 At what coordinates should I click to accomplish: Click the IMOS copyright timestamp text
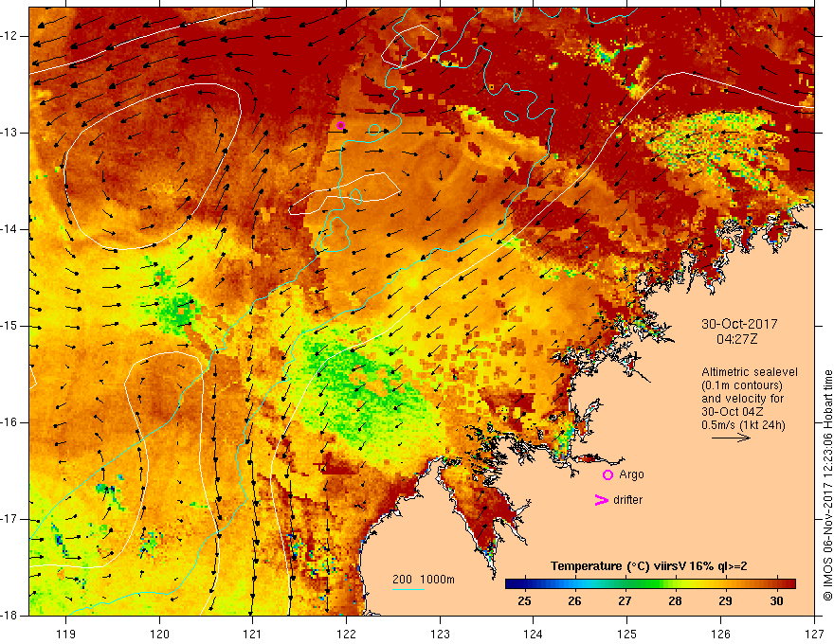click(827, 486)
